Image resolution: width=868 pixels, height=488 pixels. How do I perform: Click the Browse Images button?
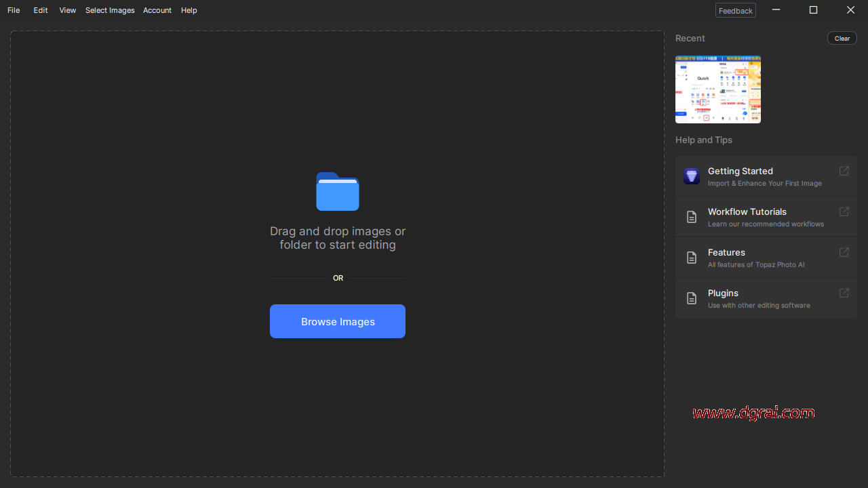[x=338, y=321]
